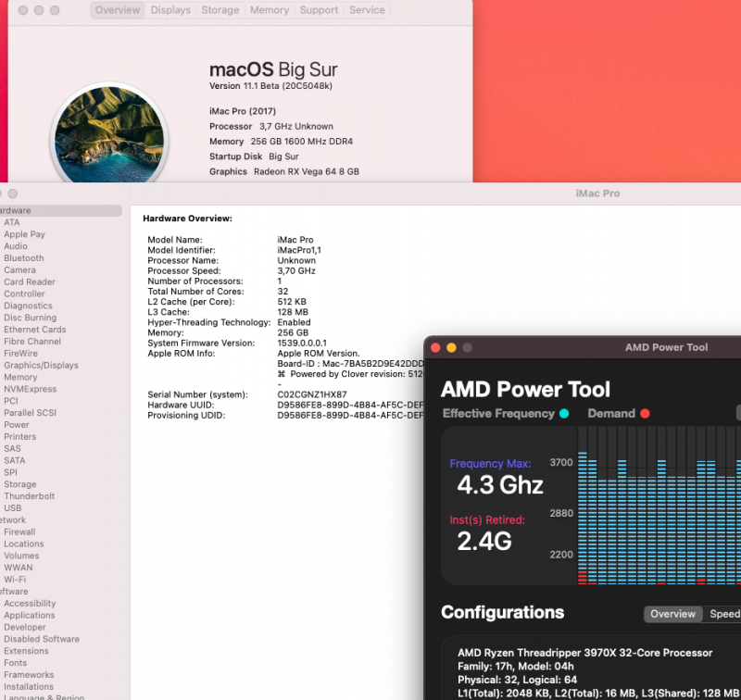
Task: Select Installations in the sidebar
Action: tap(29, 686)
